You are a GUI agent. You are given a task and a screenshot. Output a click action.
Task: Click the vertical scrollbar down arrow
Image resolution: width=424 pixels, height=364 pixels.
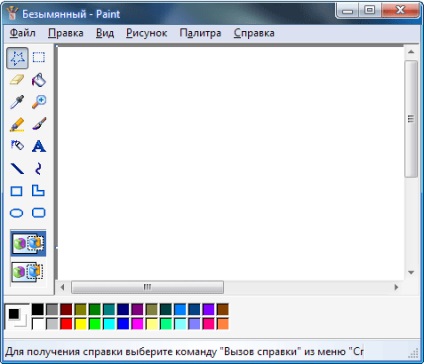[x=411, y=273]
